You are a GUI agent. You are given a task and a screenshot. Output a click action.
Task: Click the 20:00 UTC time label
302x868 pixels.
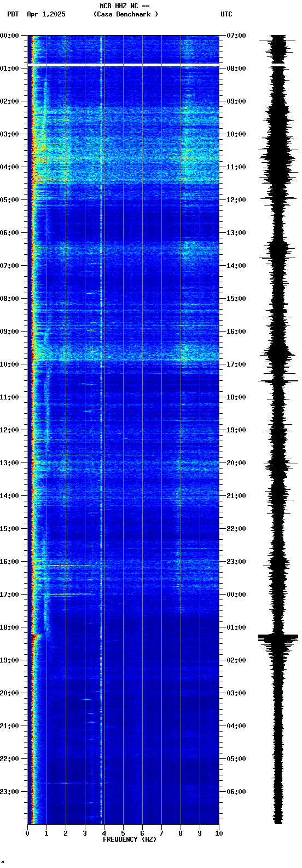click(x=236, y=463)
